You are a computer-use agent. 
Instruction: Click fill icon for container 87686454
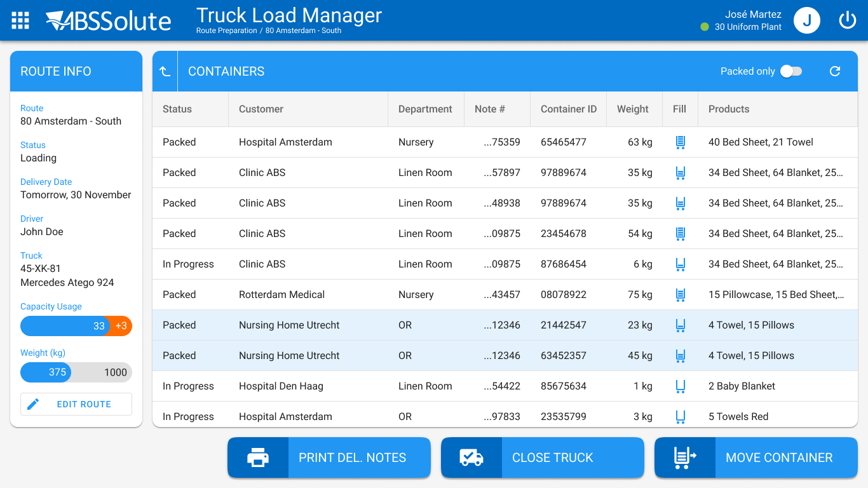[681, 264]
